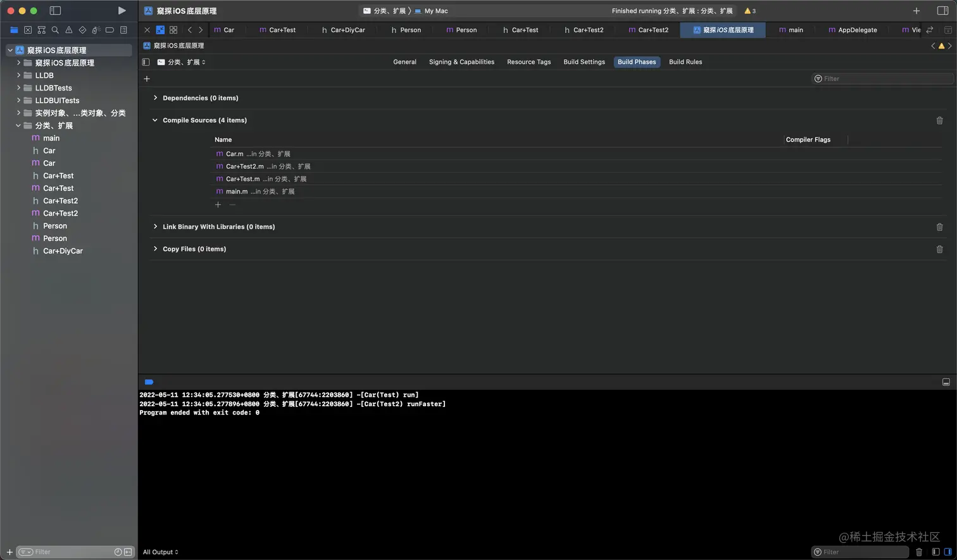Click the console Filter field
The height and width of the screenshot is (560, 957).
(860, 552)
